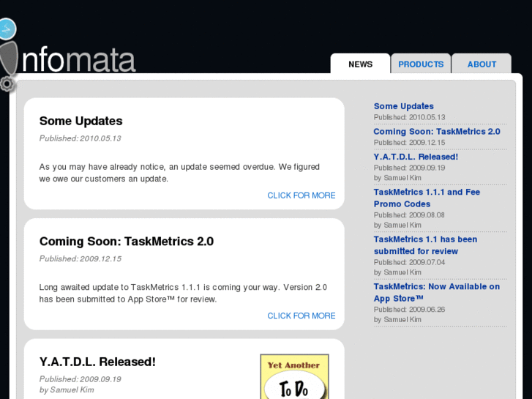Follow CLICK FOR MORE under Coming Soon: TaskMetrics 2.0

pyautogui.click(x=301, y=316)
